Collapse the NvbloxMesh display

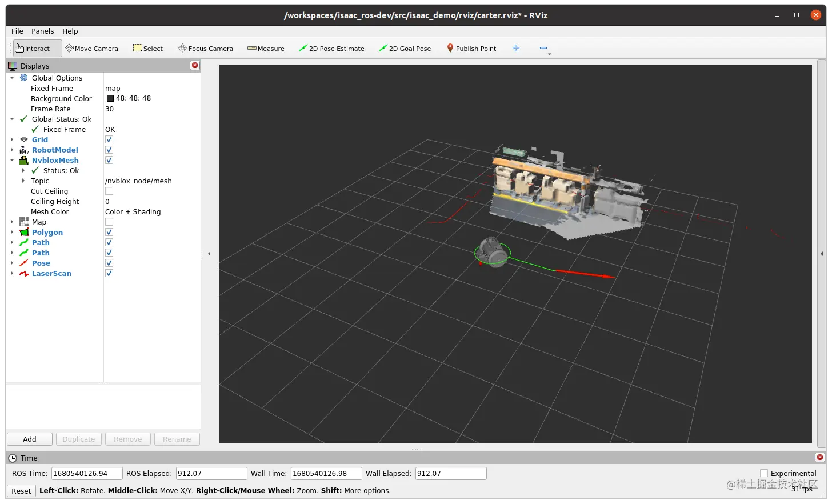[x=13, y=160]
